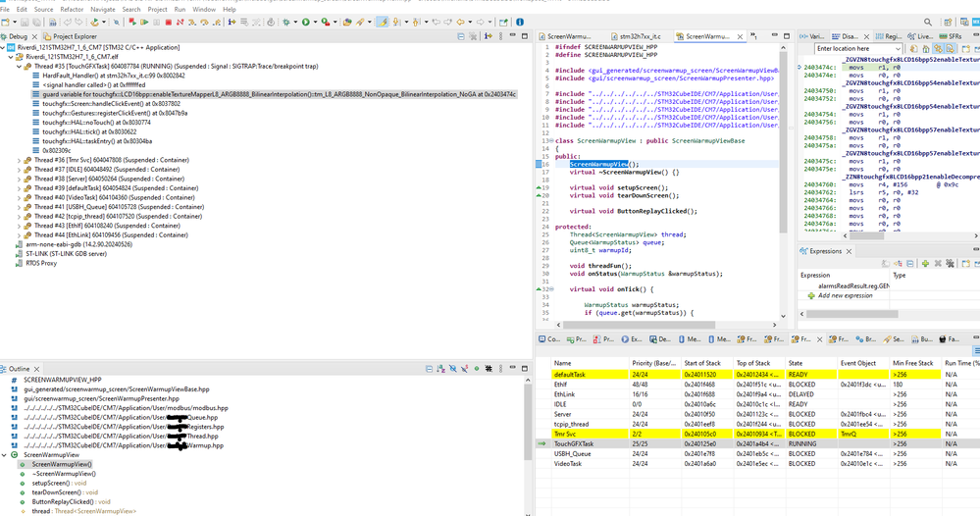Select HardFault_Handler() stack frame
The image size is (980, 516).
pyautogui.click(x=109, y=76)
